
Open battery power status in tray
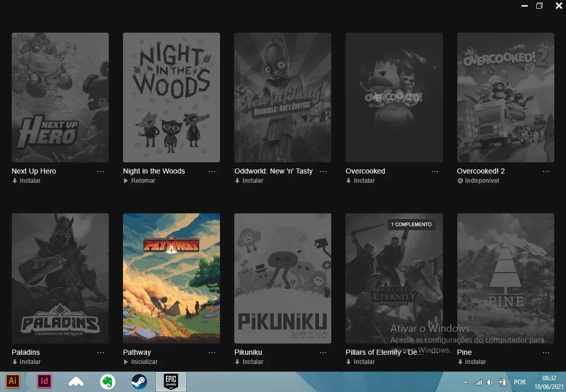coord(503,382)
